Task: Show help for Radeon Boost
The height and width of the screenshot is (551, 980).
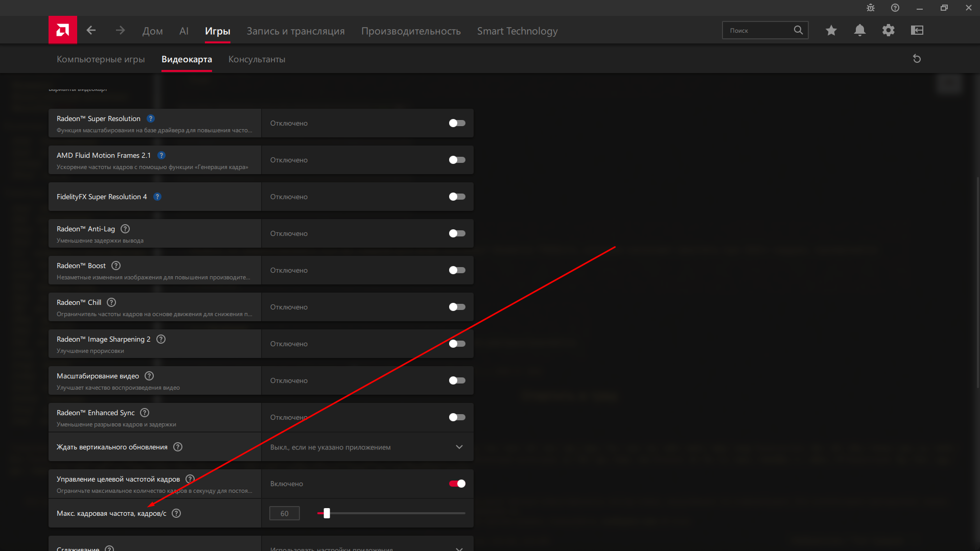Action: pos(116,266)
